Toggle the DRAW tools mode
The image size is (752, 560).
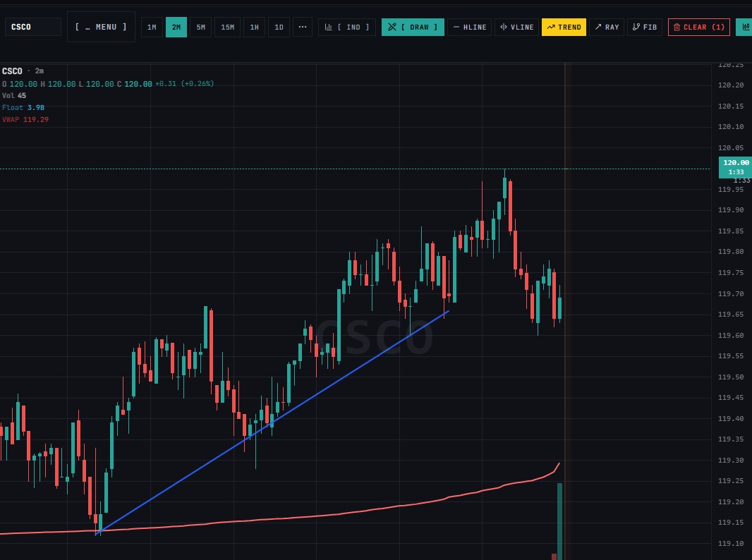coord(413,27)
